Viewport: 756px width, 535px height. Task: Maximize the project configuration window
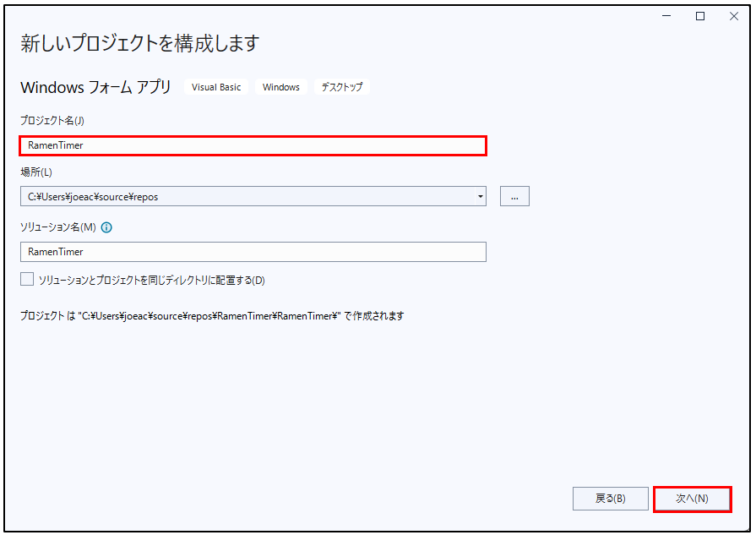700,16
